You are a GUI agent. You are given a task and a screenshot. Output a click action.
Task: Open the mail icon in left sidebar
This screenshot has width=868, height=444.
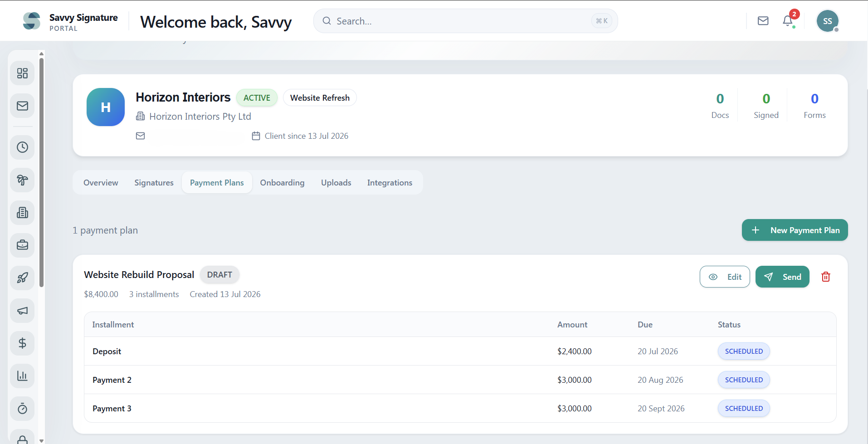tap(22, 106)
